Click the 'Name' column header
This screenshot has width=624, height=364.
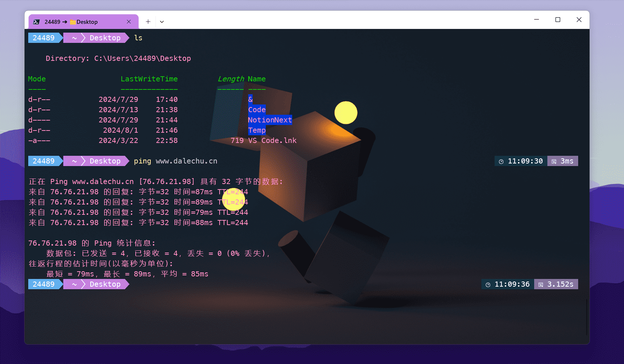tap(257, 79)
